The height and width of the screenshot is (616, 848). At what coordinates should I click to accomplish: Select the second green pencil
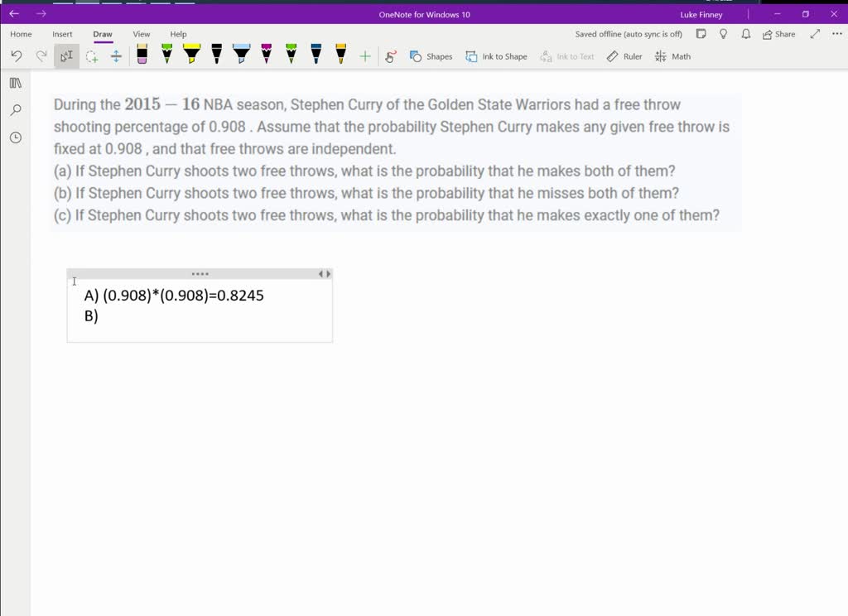(x=291, y=54)
